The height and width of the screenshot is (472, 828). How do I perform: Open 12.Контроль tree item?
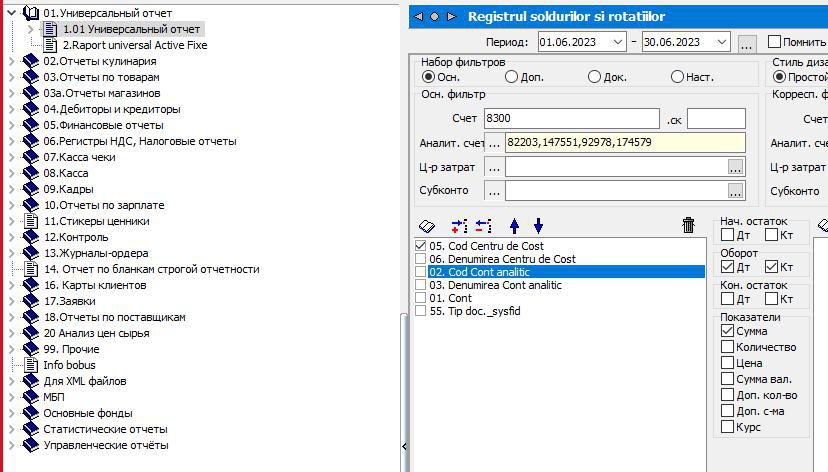(76, 237)
